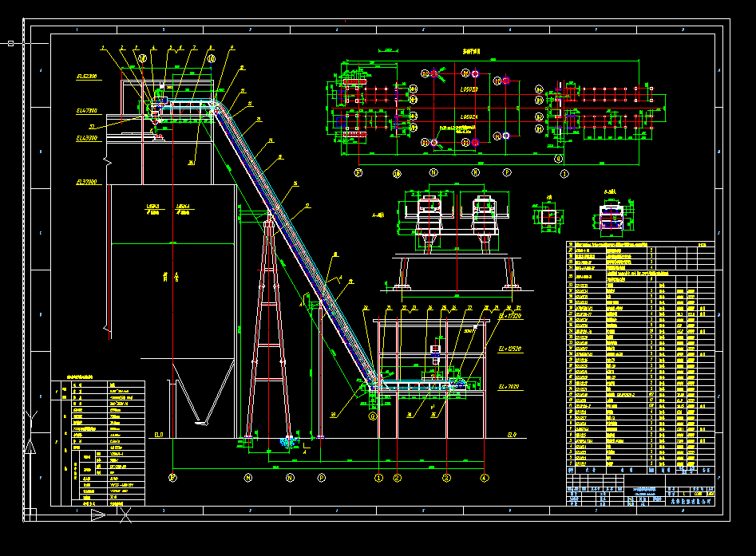The width and height of the screenshot is (756, 556).
Task: Select the EL+12520 elevation label
Action: click(509, 349)
